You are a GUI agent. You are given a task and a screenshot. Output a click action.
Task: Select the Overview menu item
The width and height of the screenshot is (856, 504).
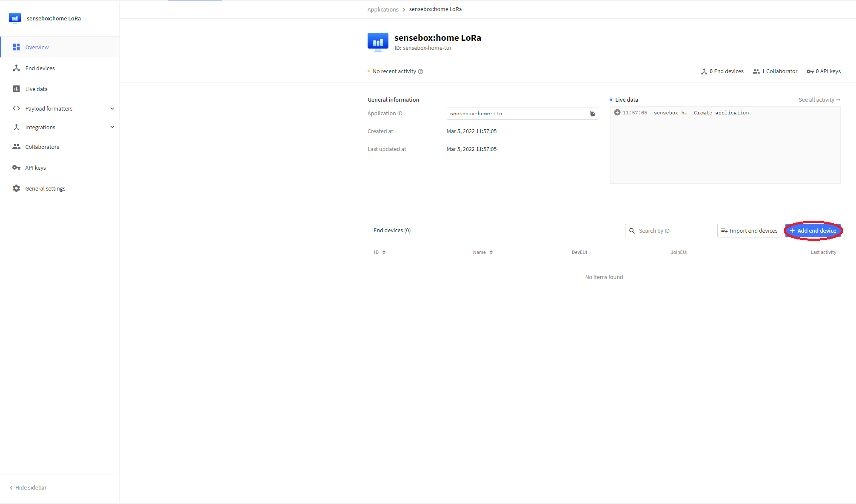[37, 47]
